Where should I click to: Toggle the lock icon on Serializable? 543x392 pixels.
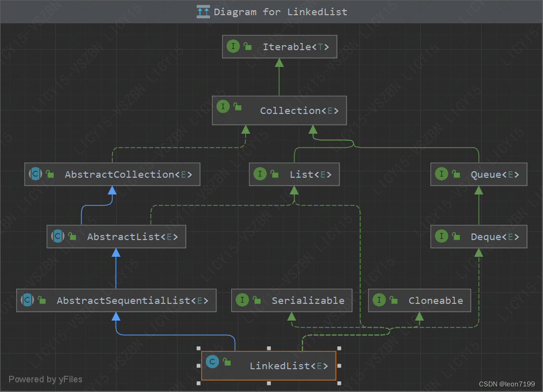pyautogui.click(x=256, y=300)
